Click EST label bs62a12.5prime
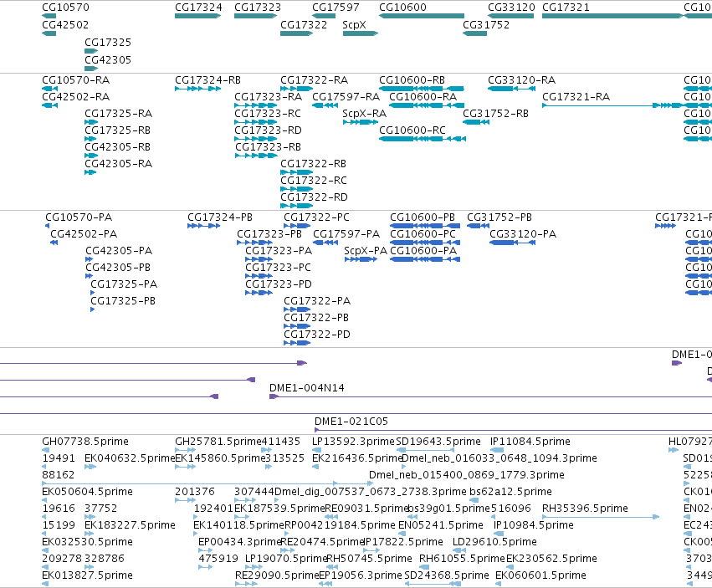Viewport: 712px width, 588px height. [511, 492]
